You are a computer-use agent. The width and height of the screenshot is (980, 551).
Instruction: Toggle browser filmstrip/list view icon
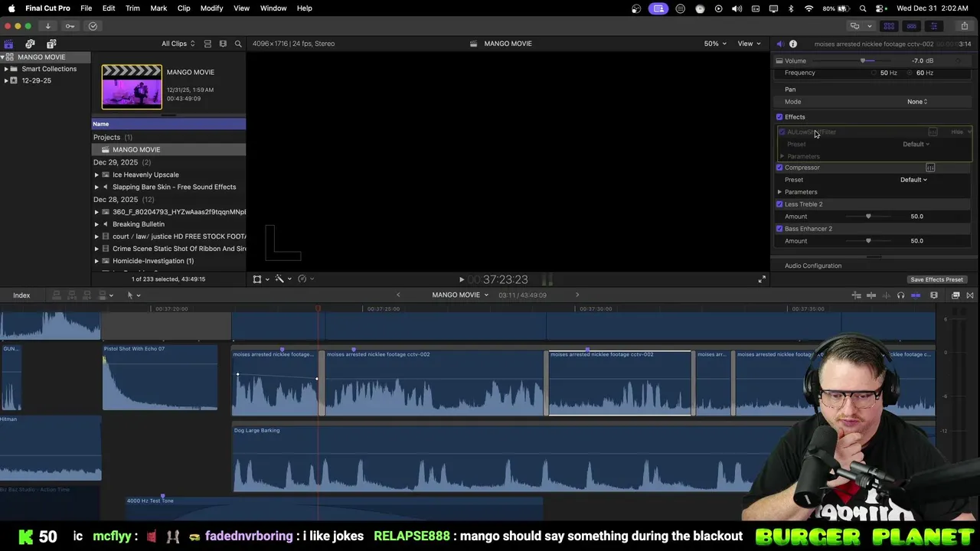[208, 44]
